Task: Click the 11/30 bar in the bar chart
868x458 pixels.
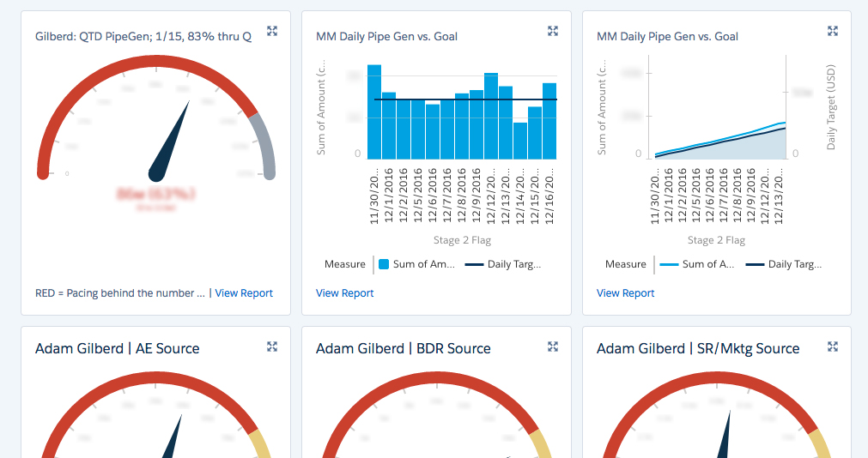Action: click(374, 112)
